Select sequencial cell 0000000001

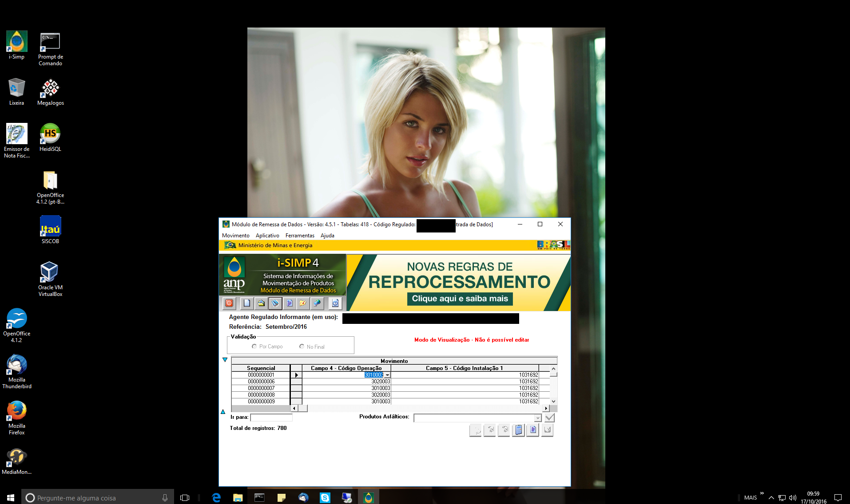point(261,375)
